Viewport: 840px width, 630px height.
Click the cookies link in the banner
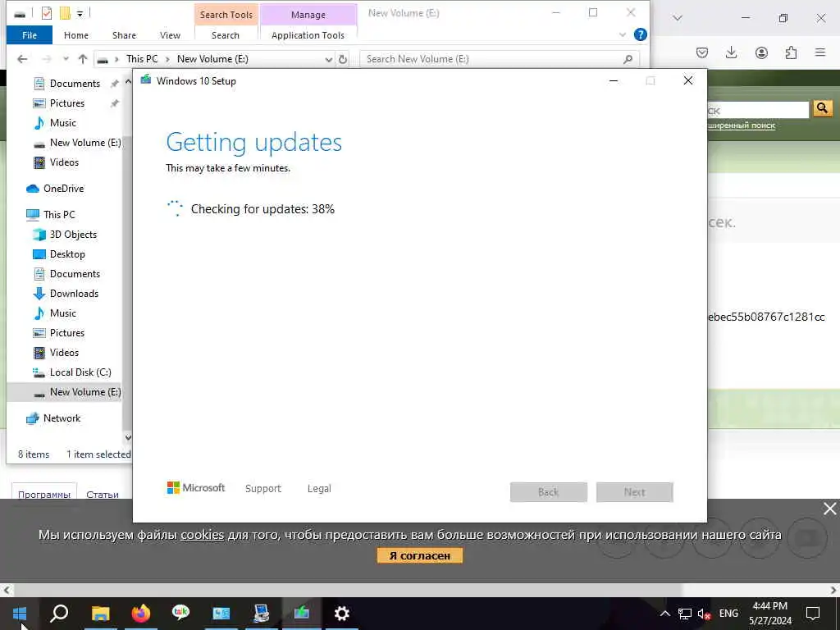tap(202, 535)
